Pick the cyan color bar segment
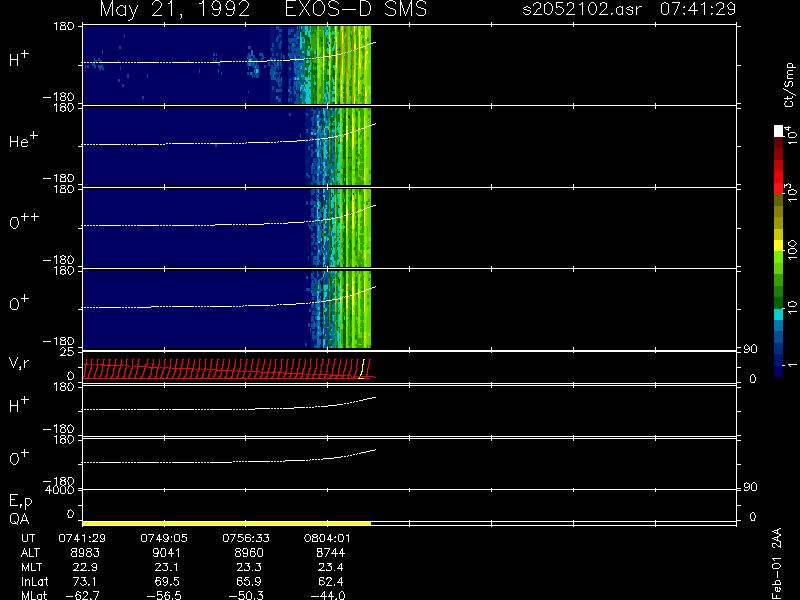The width and height of the screenshot is (800, 600). 778,314
